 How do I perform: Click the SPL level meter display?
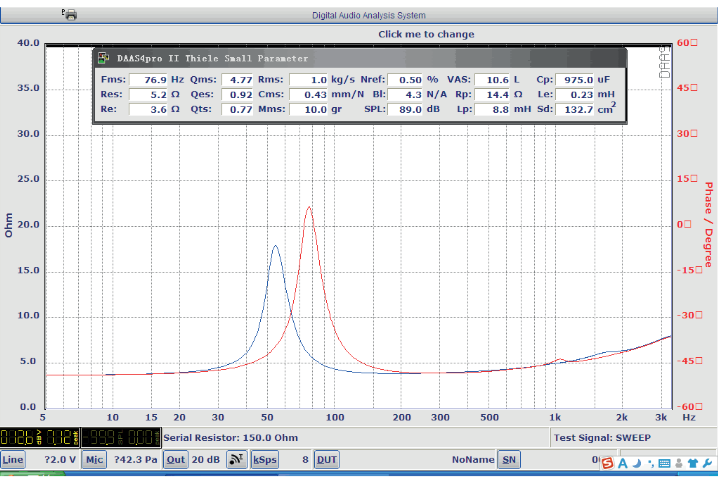(121, 437)
